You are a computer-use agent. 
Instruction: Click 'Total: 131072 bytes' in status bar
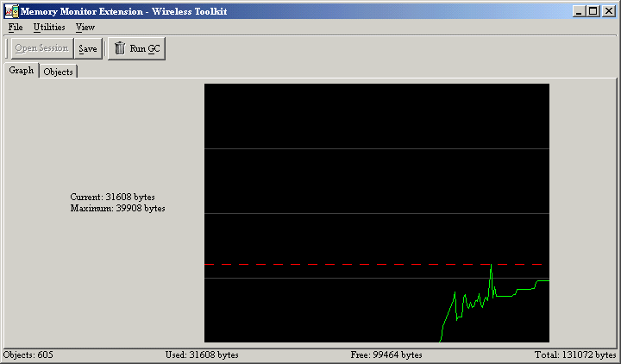coord(575,355)
